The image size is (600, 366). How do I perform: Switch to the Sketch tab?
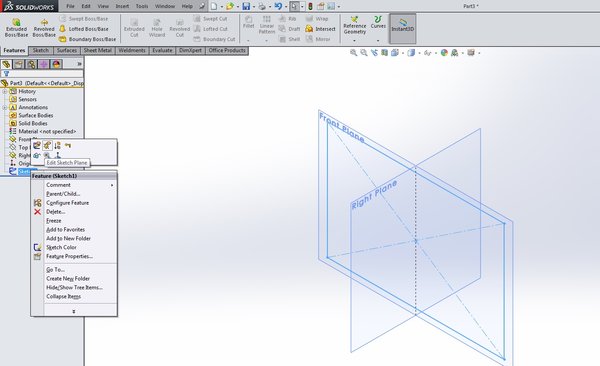tap(41, 51)
